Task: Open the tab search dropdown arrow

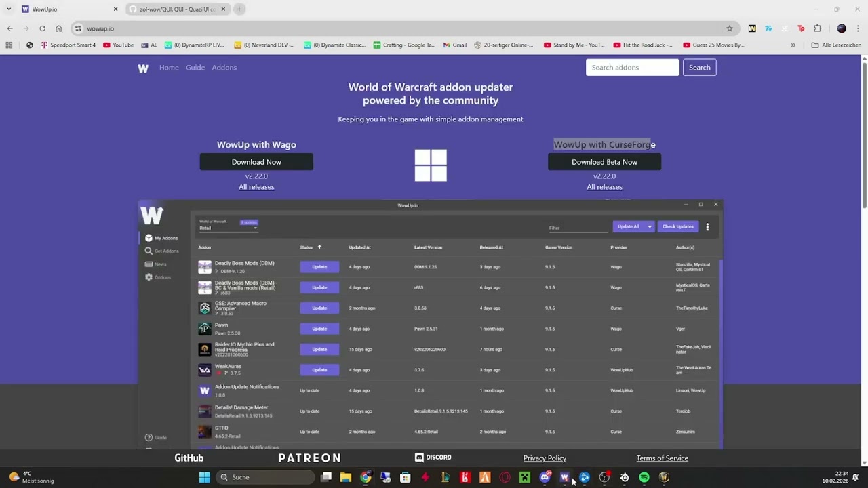Action: tap(9, 9)
